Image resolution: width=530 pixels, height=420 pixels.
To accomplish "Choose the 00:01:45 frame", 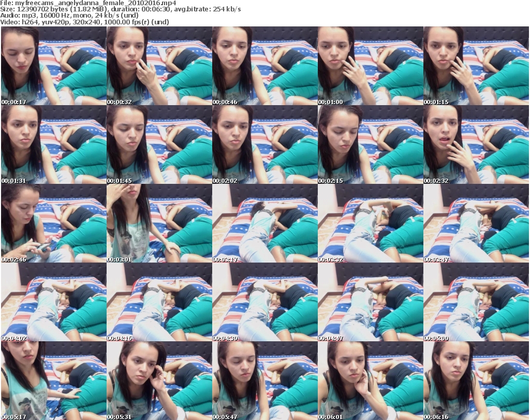I will (159, 144).
